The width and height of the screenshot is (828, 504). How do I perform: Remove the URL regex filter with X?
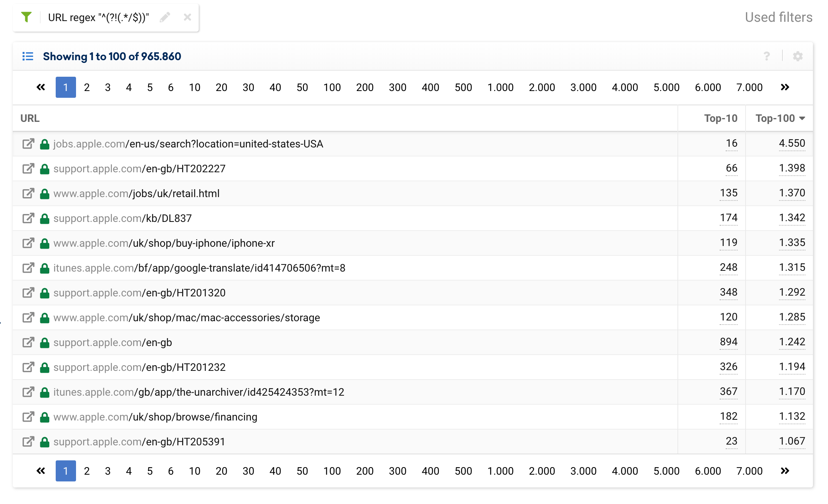(x=187, y=17)
